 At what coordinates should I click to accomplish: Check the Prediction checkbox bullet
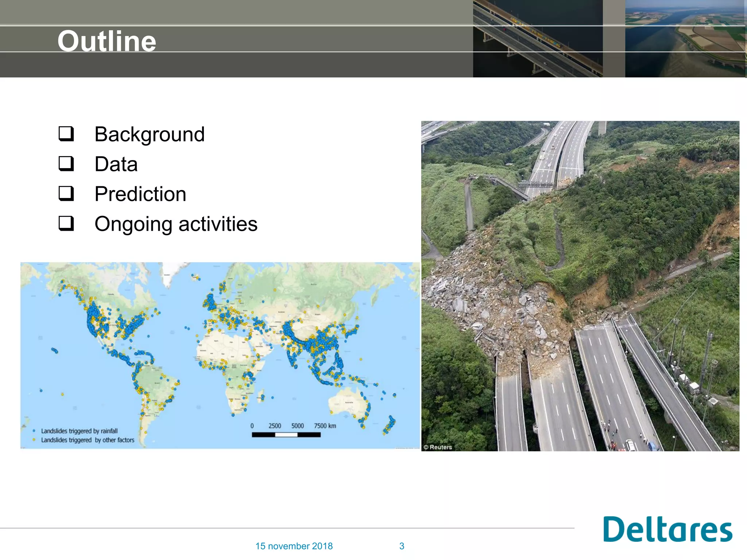click(66, 194)
